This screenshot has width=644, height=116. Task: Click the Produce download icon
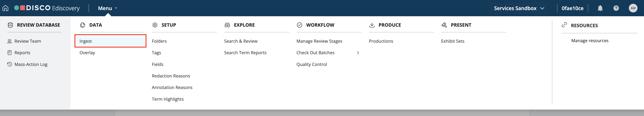(x=372, y=25)
